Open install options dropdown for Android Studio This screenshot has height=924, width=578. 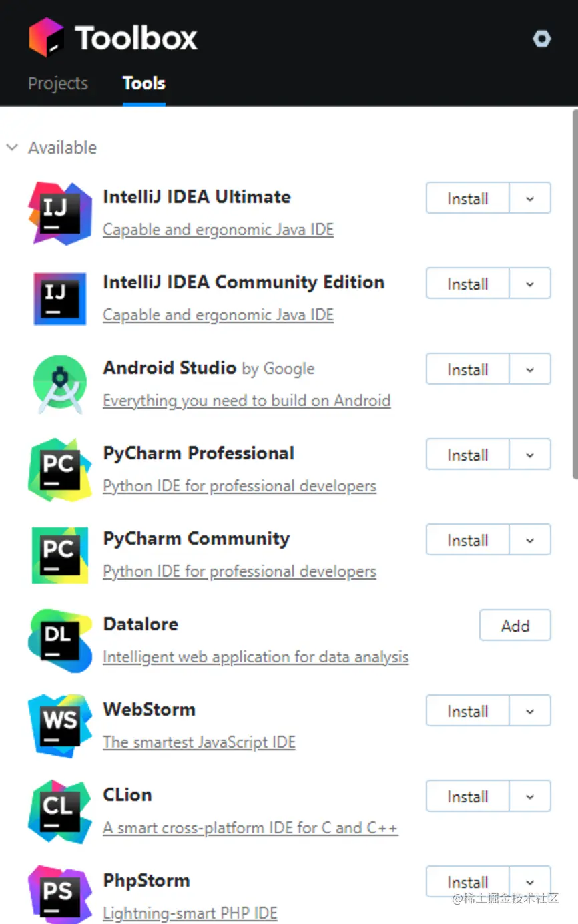pos(530,369)
